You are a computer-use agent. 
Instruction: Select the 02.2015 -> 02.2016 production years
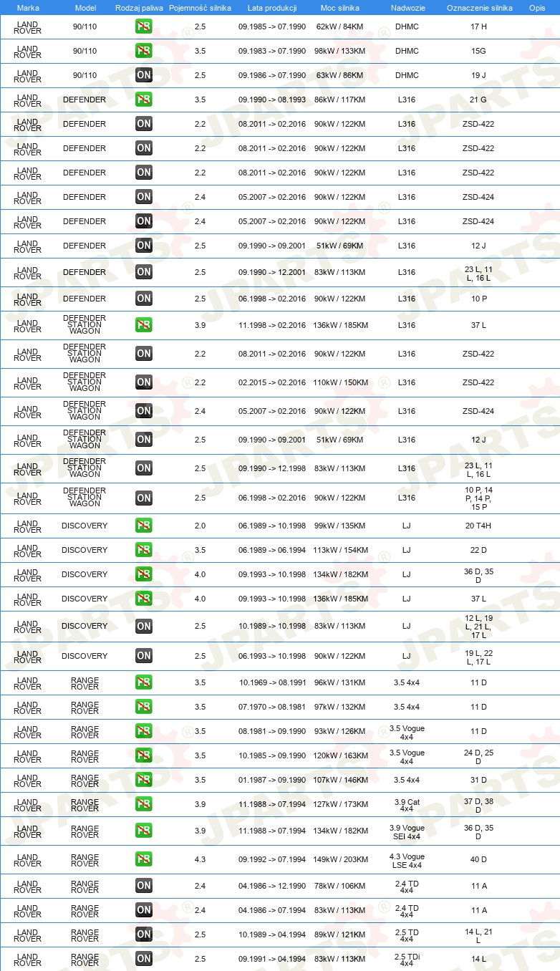pyautogui.click(x=272, y=382)
